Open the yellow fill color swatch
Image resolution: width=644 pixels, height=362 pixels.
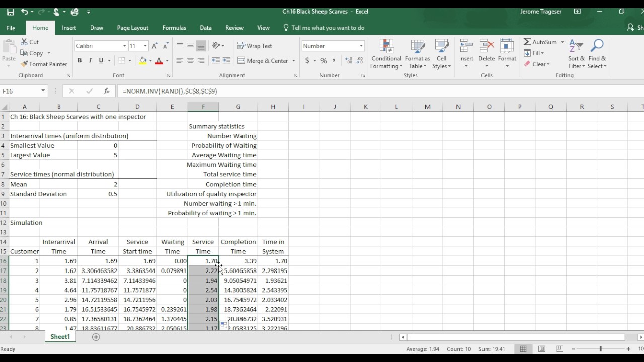[143, 61]
